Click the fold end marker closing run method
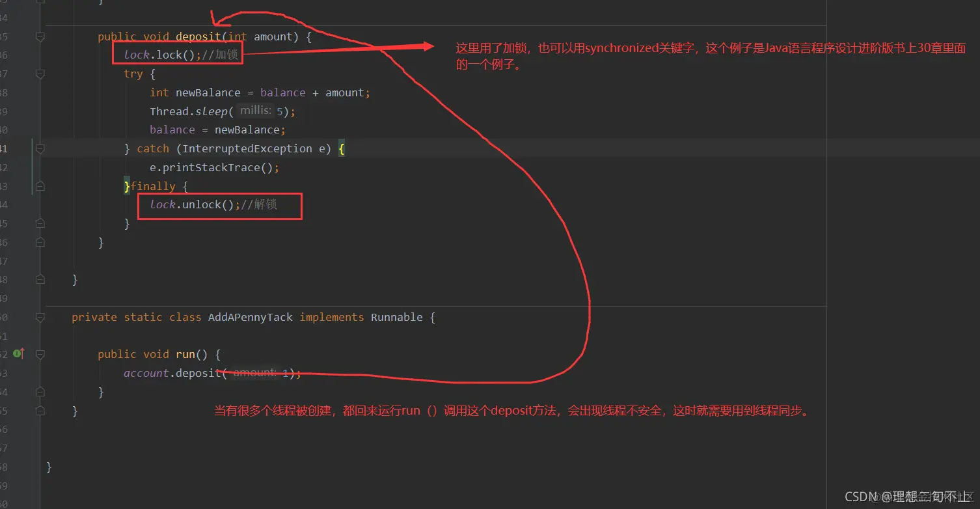The image size is (980, 509). point(40,392)
